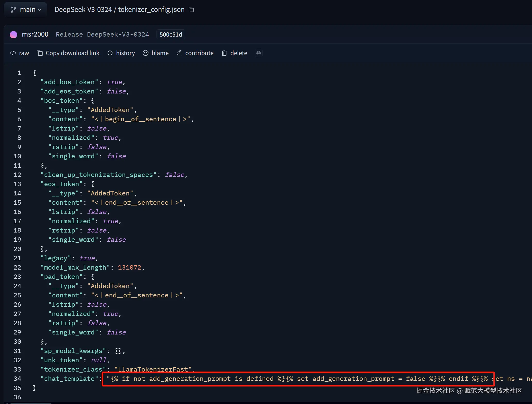Click the delete trash icon

point(224,53)
